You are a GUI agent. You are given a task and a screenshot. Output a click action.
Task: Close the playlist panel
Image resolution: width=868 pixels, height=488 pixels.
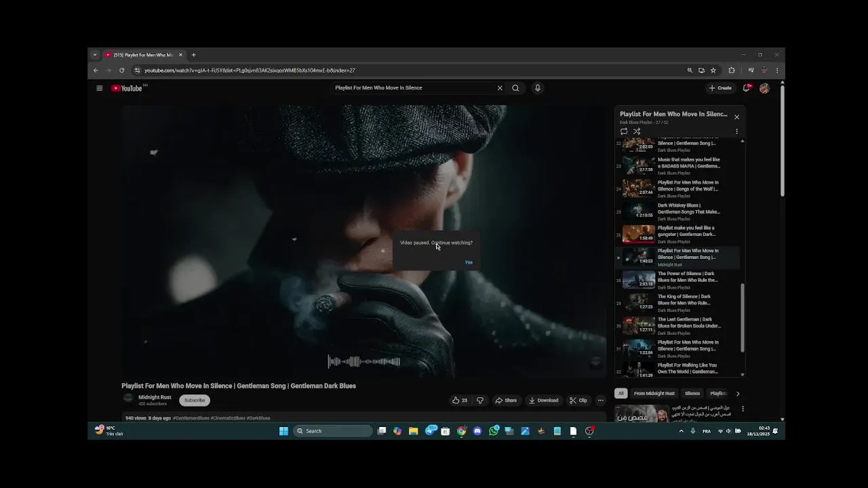pyautogui.click(x=736, y=117)
